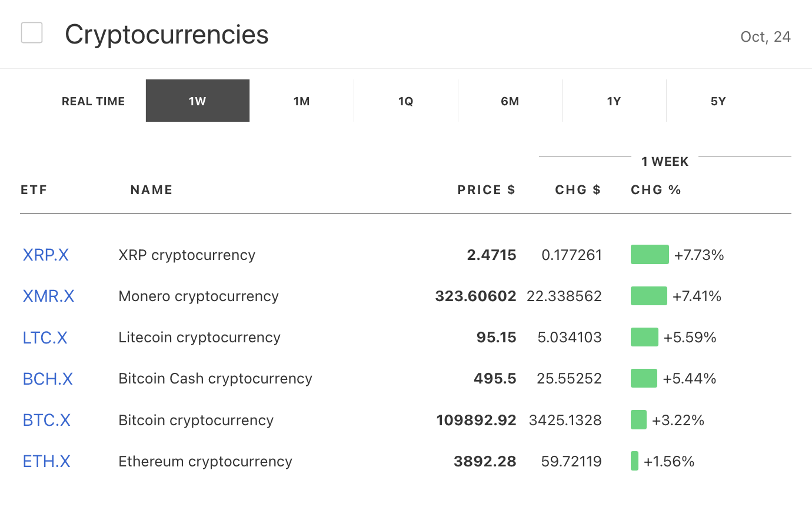Show the 1Y timeframe tab
Image resolution: width=812 pixels, height=507 pixels.
pyautogui.click(x=614, y=101)
